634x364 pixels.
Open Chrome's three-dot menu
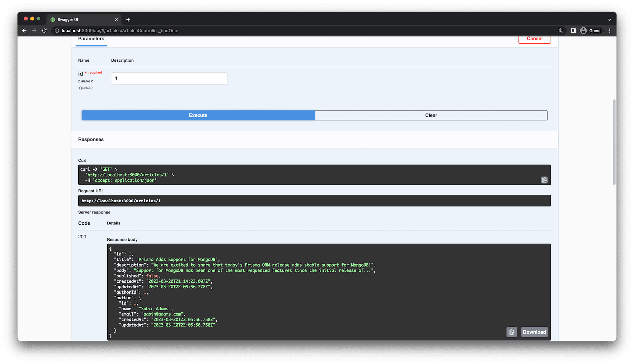610,31
